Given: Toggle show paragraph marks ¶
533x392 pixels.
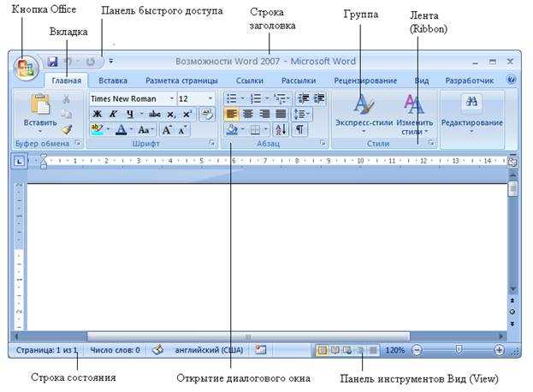Looking at the screenshot, I should (299, 129).
